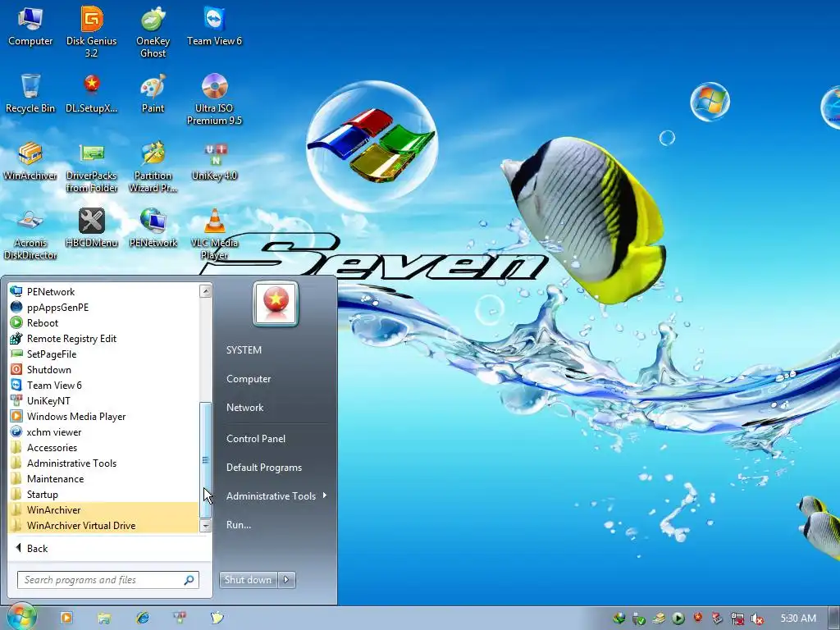Open the Recycle Bin icon
This screenshot has width=840, height=630.
(30, 94)
